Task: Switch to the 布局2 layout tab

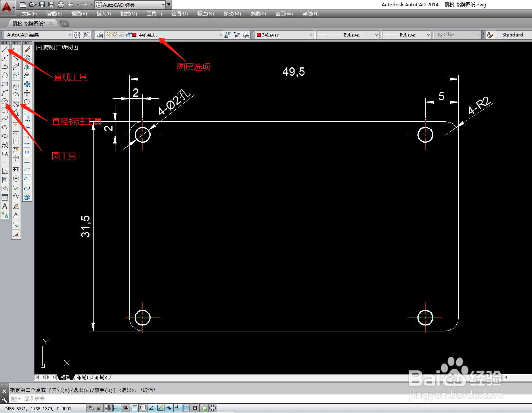Action: [x=101, y=377]
